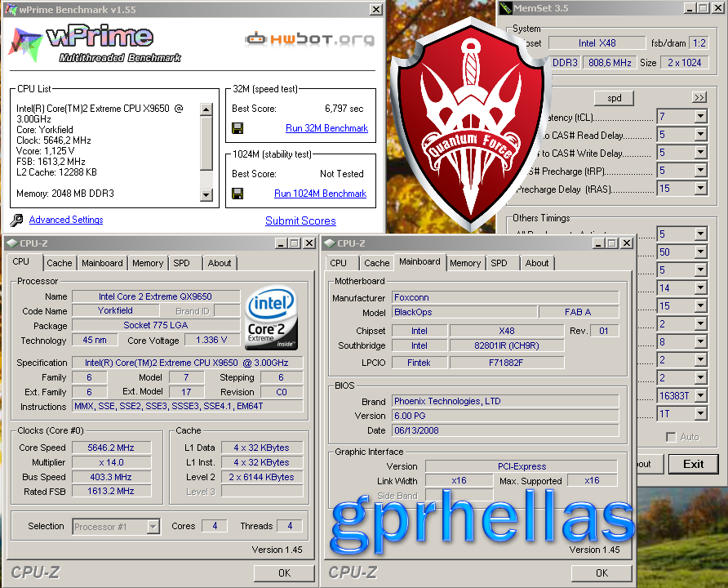This screenshot has width=728, height=588.
Task: Click the CPU List scrollbar down arrow
Action: (206, 194)
